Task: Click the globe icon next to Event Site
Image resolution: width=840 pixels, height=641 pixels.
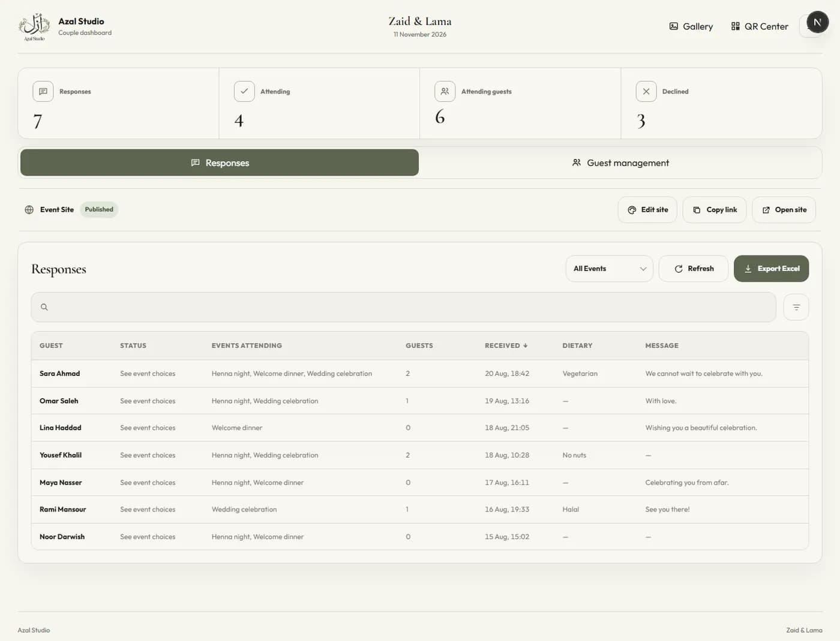Action: 29,210
